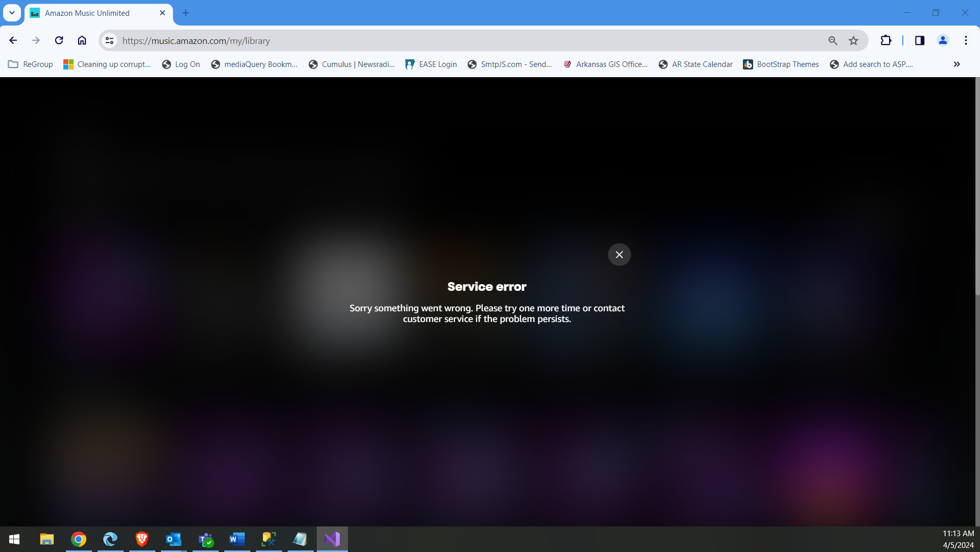Viewport: 980px width, 552px height.
Task: Open a new browser tab
Action: (x=185, y=13)
